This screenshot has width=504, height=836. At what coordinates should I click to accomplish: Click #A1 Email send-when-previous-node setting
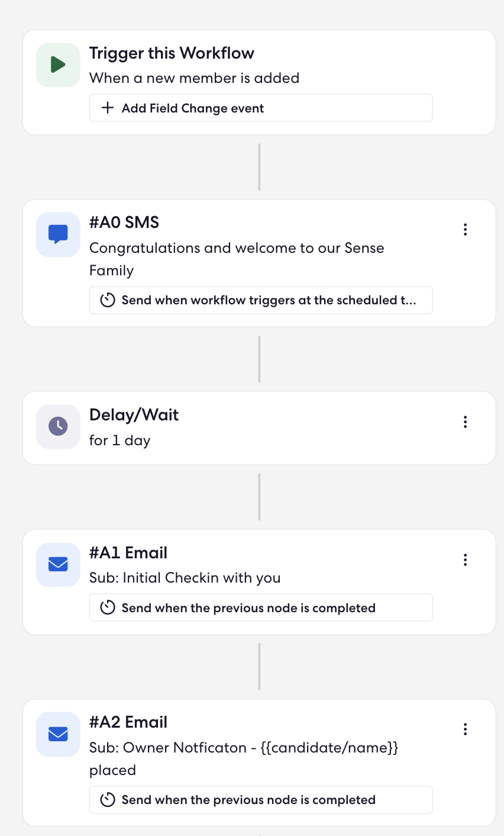[261, 607]
